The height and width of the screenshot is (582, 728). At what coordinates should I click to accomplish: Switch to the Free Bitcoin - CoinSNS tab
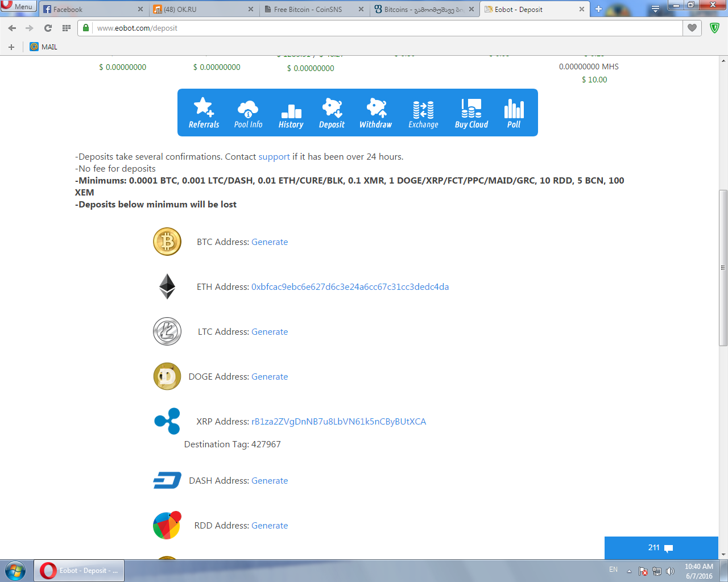[x=313, y=9]
